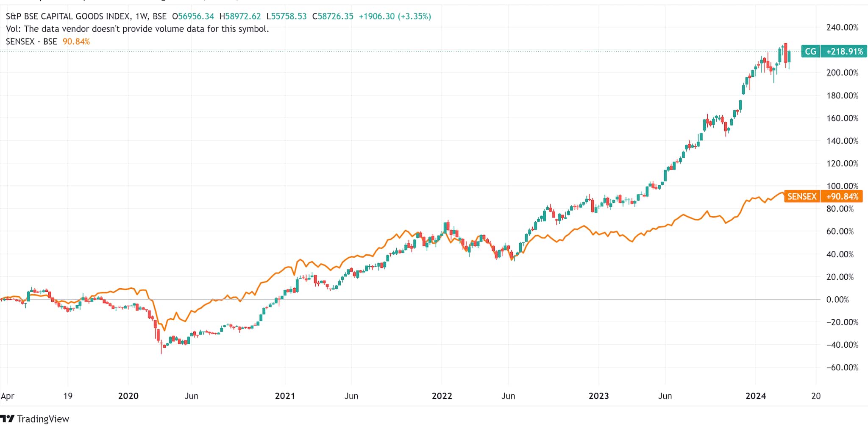The height and width of the screenshot is (432, 868).
Task: Select the 0.00% price scale label
Action: pos(837,299)
